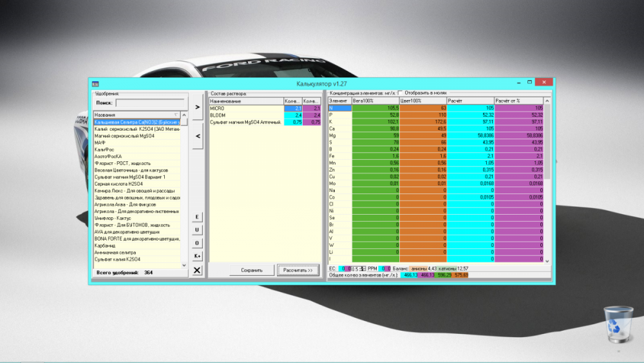Image resolution: width=644 pixels, height=363 pixels.
Task: Click the EC value spinner arrows
Action: coord(363,268)
